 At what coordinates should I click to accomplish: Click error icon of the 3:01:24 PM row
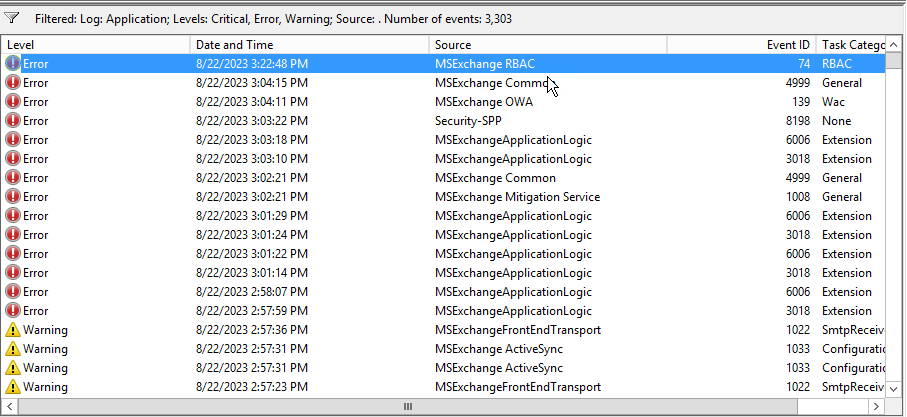[12, 235]
